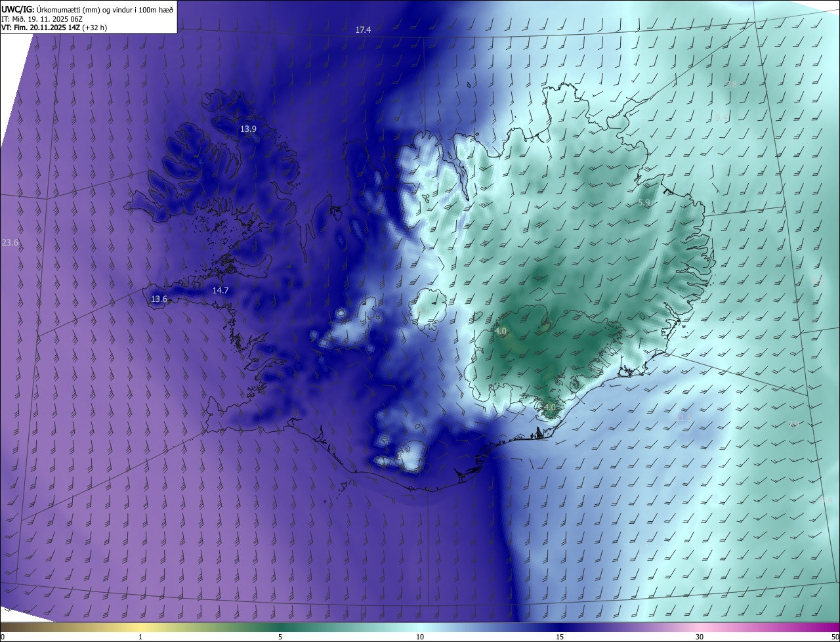Click the 30 tick on the colorbar
This screenshot has height=642, width=840.
(700, 637)
